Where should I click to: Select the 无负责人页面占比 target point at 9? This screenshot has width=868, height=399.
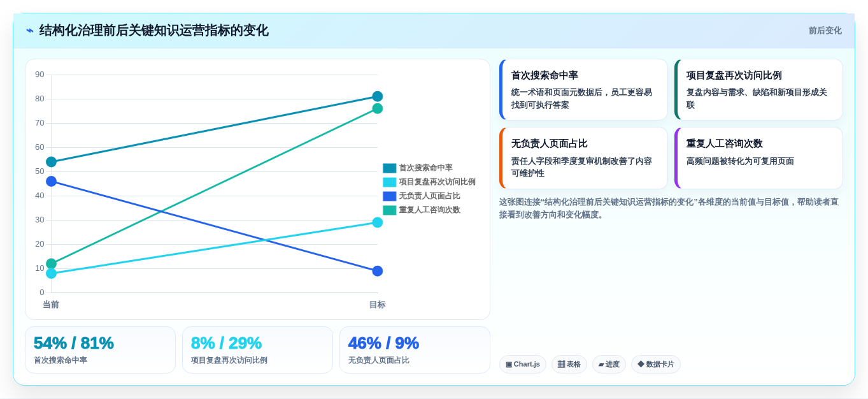[378, 271]
